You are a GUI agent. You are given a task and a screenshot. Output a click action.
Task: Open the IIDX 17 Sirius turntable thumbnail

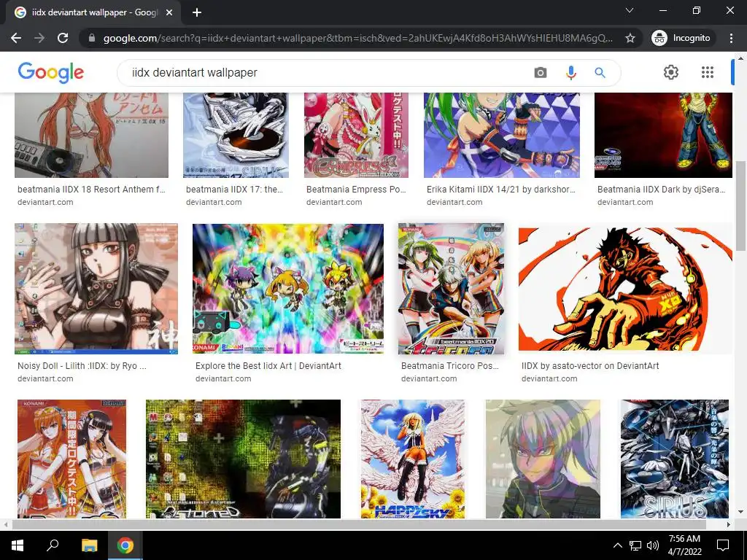click(x=236, y=135)
